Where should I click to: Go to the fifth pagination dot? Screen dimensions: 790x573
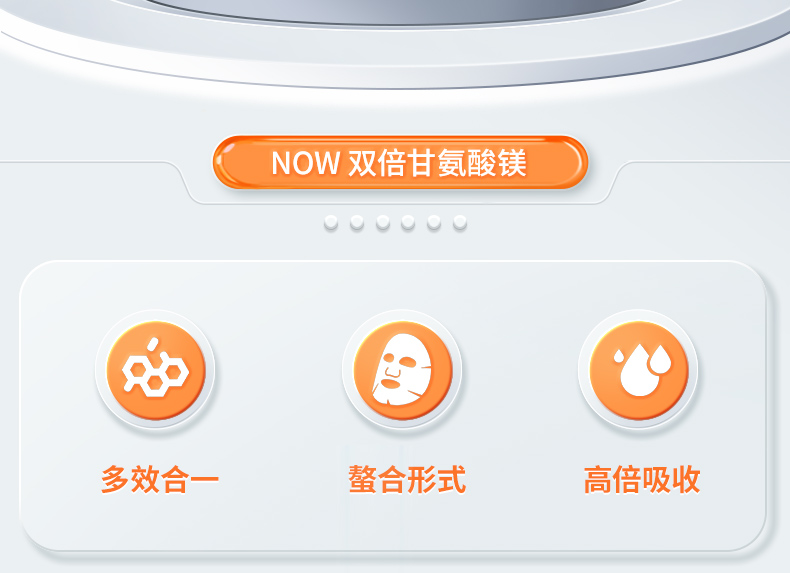(x=434, y=222)
